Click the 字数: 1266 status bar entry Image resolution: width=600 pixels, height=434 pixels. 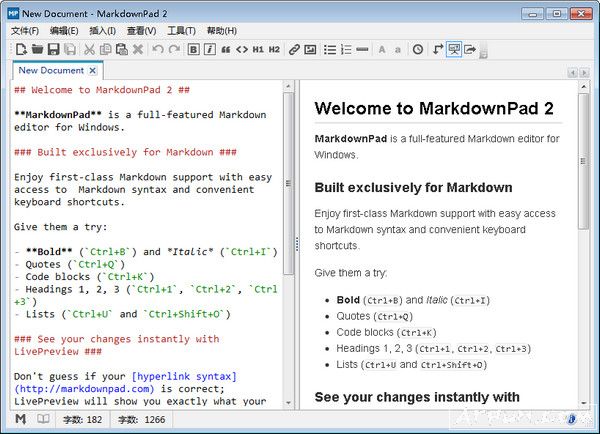pyautogui.click(x=141, y=420)
